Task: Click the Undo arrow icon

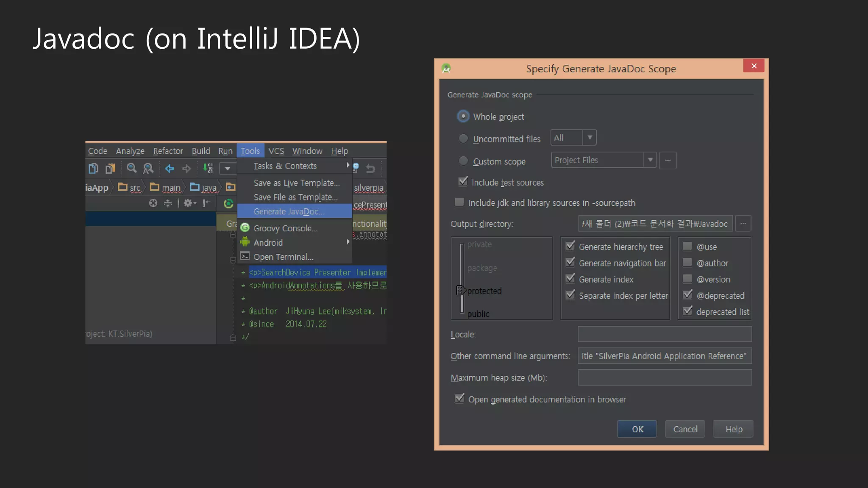Action: tap(370, 169)
